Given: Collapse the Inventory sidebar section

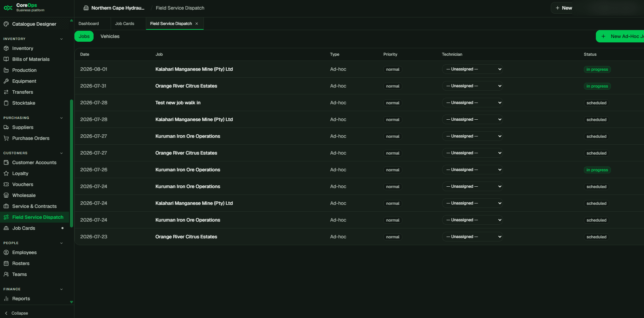Looking at the screenshot, I should pos(61,39).
